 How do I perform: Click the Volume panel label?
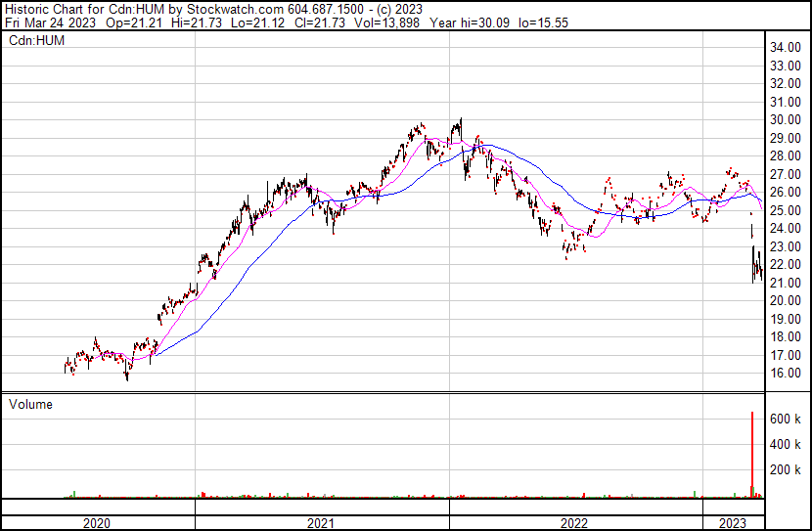(33, 404)
